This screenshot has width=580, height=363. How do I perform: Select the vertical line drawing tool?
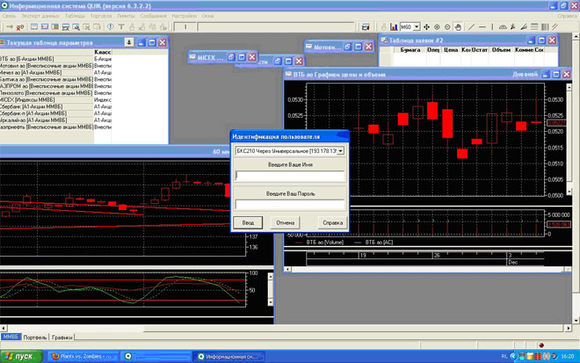click(492, 27)
